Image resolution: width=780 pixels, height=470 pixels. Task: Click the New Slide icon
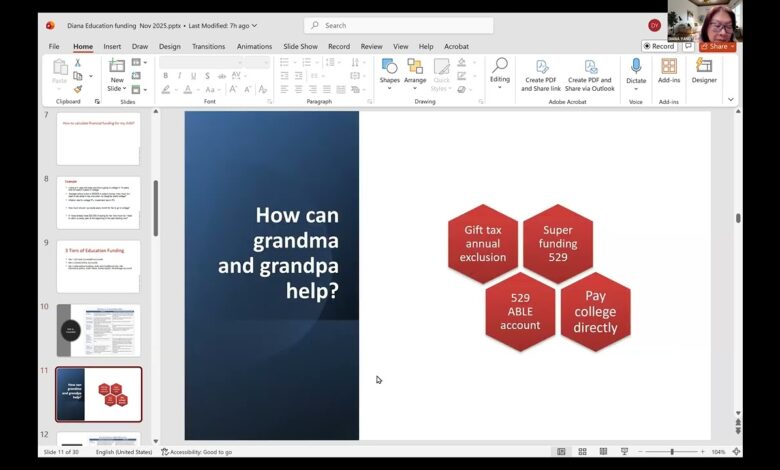click(x=117, y=68)
